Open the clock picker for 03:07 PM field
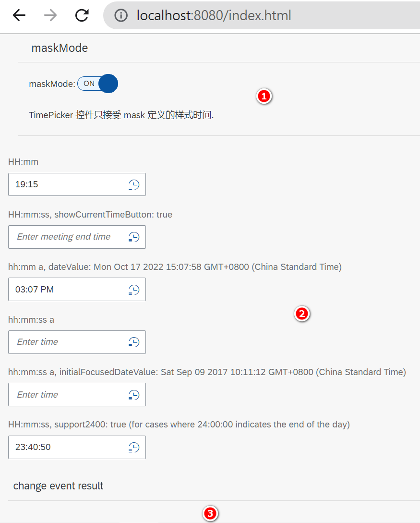Viewport: 420px width, 523px height. point(133,290)
